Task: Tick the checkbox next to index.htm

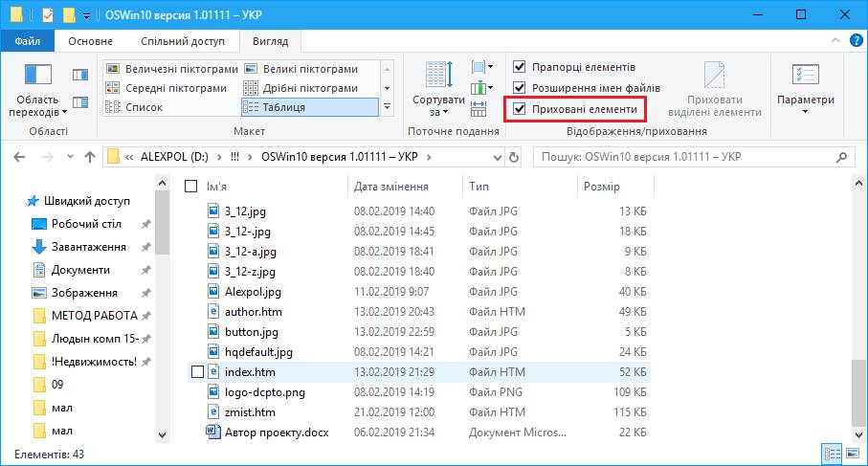Action: pos(198,372)
